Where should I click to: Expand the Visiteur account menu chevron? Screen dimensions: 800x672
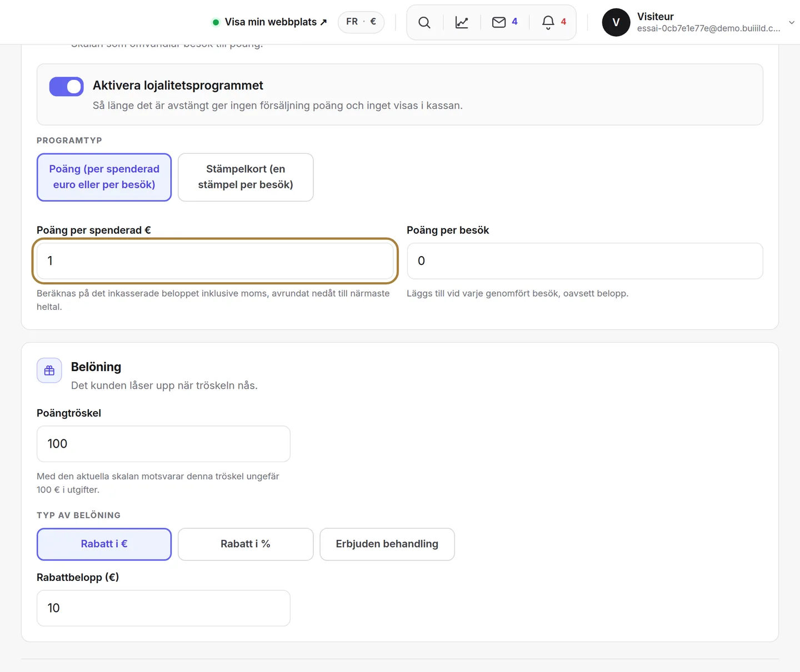[x=792, y=22]
